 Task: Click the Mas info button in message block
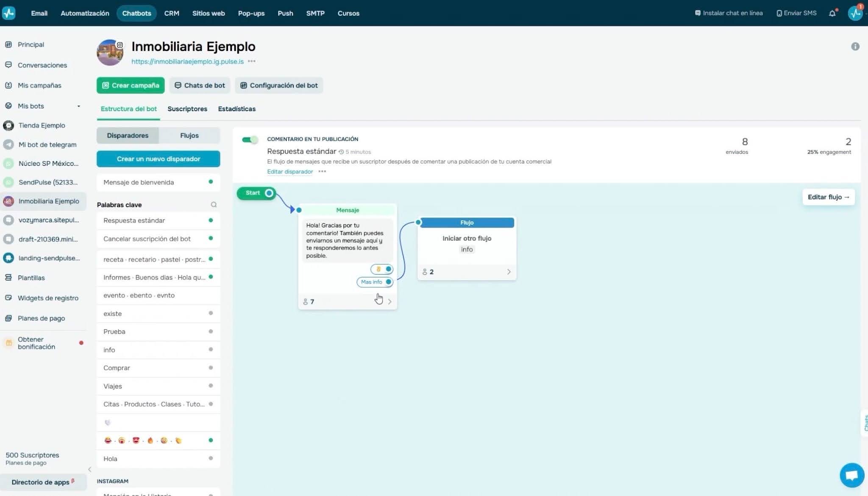pyautogui.click(x=375, y=282)
